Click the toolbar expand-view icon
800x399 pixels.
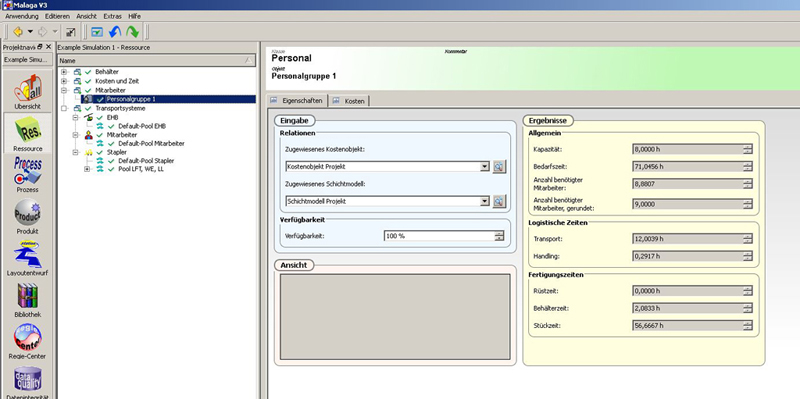point(71,32)
